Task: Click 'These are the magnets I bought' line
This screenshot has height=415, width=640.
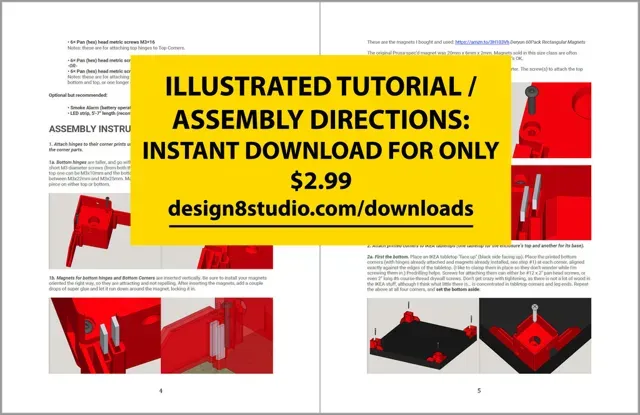Action: coord(476,42)
